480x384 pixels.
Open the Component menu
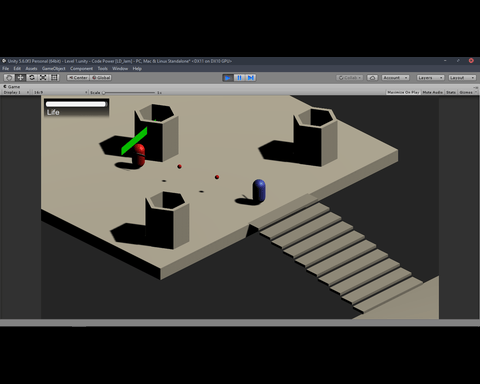click(81, 69)
